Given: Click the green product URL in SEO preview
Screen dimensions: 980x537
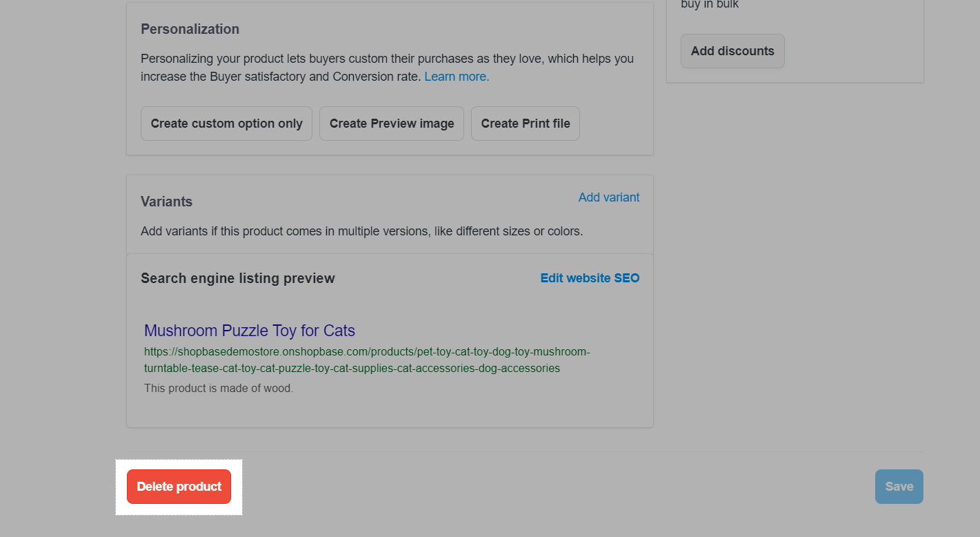Looking at the screenshot, I should [x=366, y=360].
